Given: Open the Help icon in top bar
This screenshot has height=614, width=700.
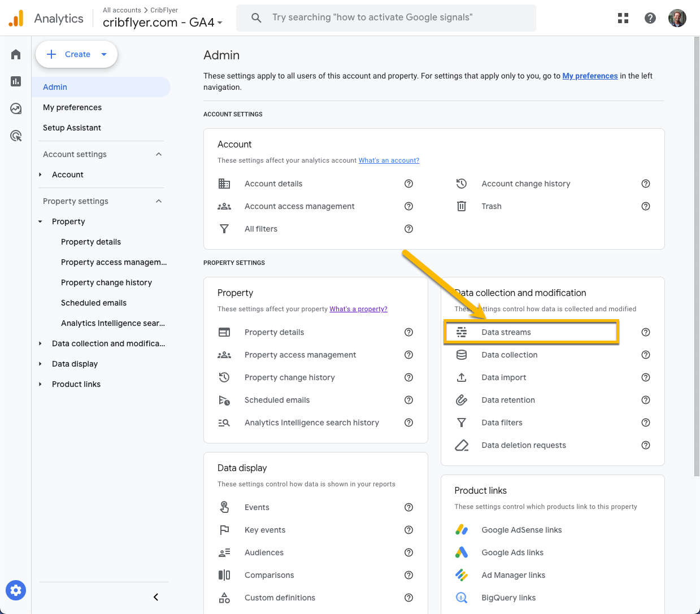Looking at the screenshot, I should [x=650, y=18].
